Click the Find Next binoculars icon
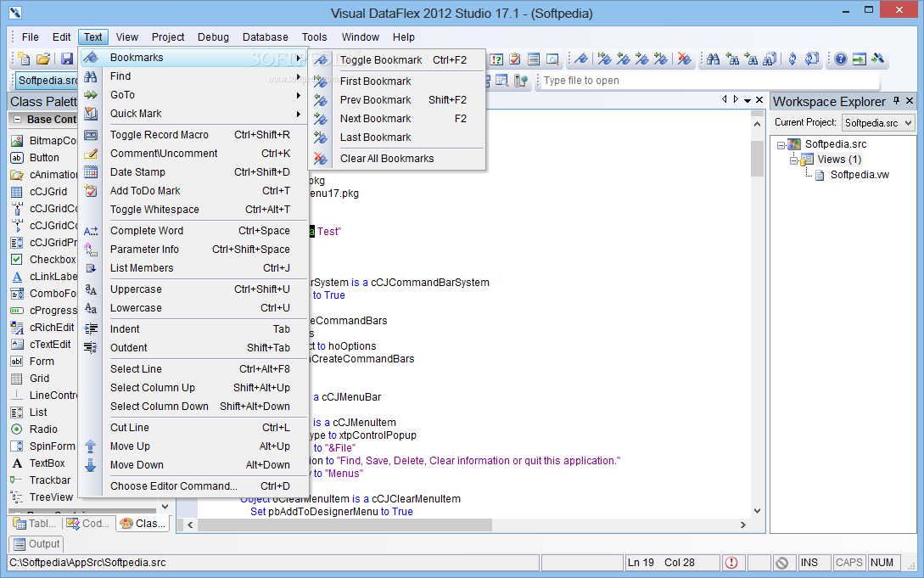The width and height of the screenshot is (924, 578). [x=752, y=59]
